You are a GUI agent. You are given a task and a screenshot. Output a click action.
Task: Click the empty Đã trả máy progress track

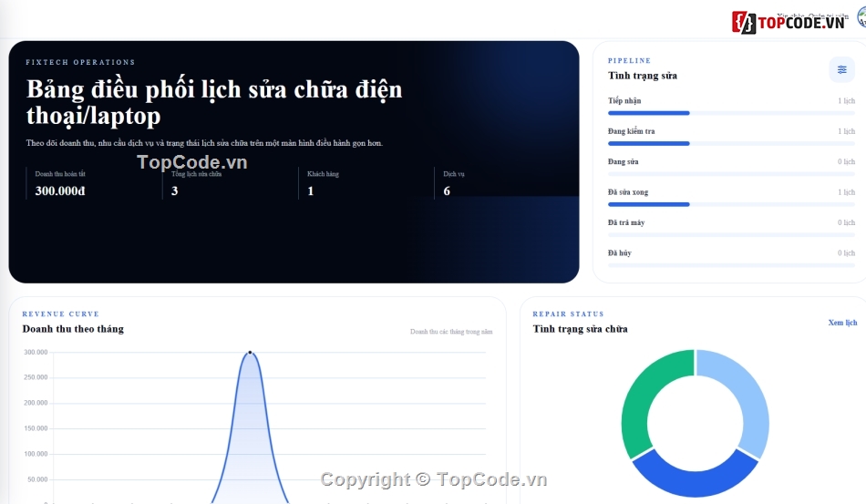[731, 234]
